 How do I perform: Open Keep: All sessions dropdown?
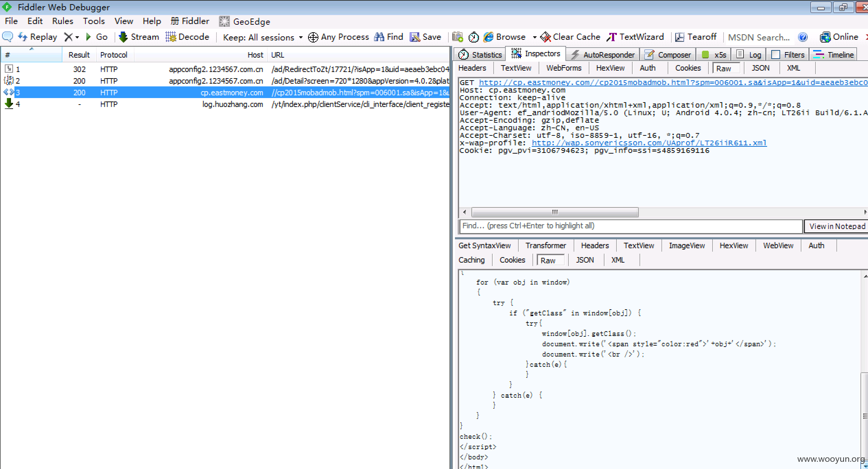pos(263,37)
